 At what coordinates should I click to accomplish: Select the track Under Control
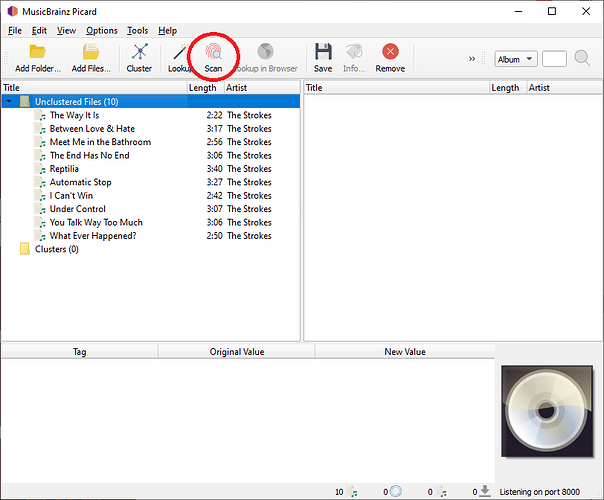pyautogui.click(x=77, y=209)
